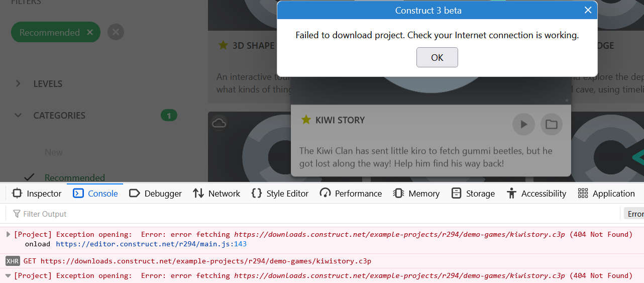The image size is (644, 283).
Task: Select the New category
Action: pyautogui.click(x=54, y=152)
